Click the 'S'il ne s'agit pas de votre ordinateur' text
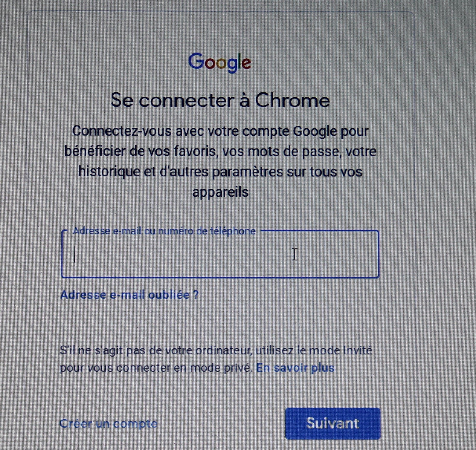Image resolution: width=476 pixels, height=450 pixels. point(156,351)
